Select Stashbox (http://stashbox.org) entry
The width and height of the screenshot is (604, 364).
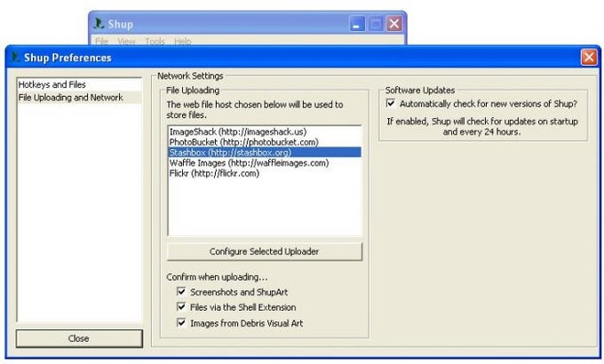pos(265,153)
